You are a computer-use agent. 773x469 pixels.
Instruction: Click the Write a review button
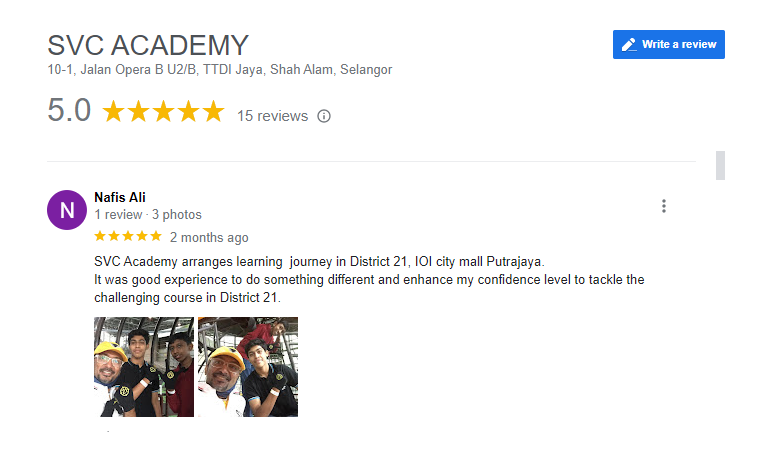point(668,44)
